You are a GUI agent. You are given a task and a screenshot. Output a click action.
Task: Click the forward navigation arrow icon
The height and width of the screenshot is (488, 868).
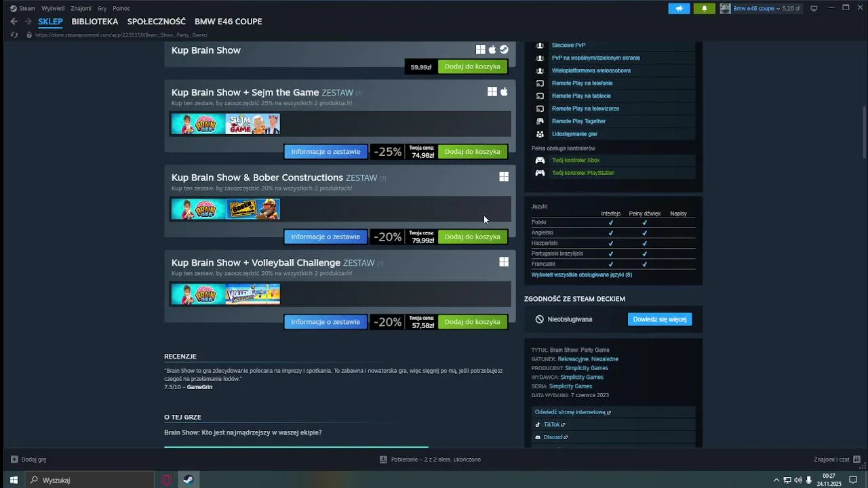click(28, 22)
